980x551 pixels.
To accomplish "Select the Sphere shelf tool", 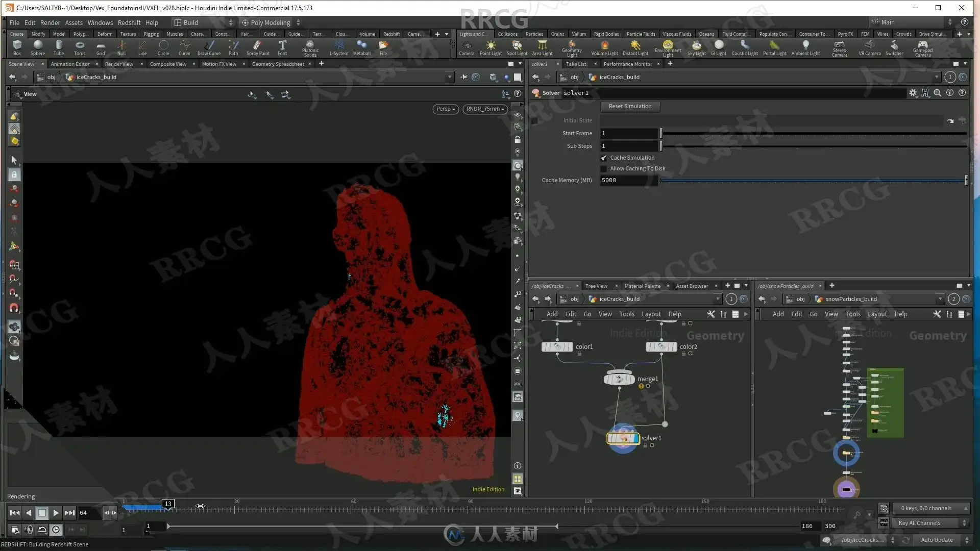I will click(38, 47).
